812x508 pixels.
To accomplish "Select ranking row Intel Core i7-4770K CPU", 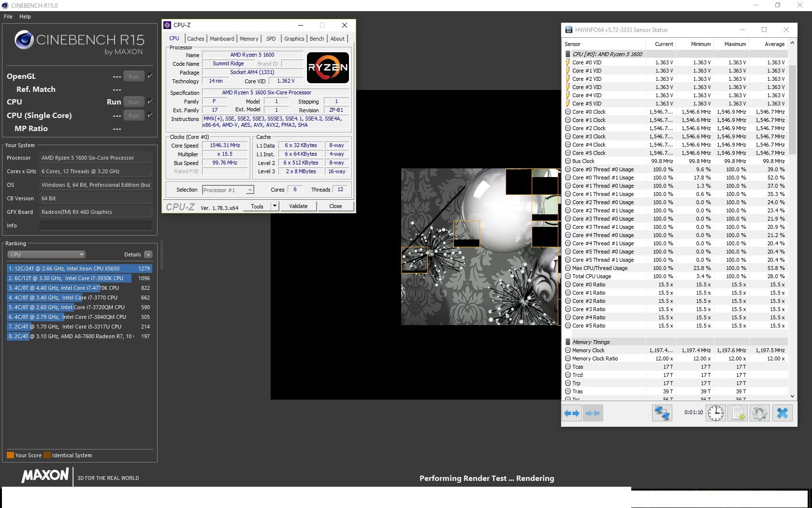I will coord(79,288).
